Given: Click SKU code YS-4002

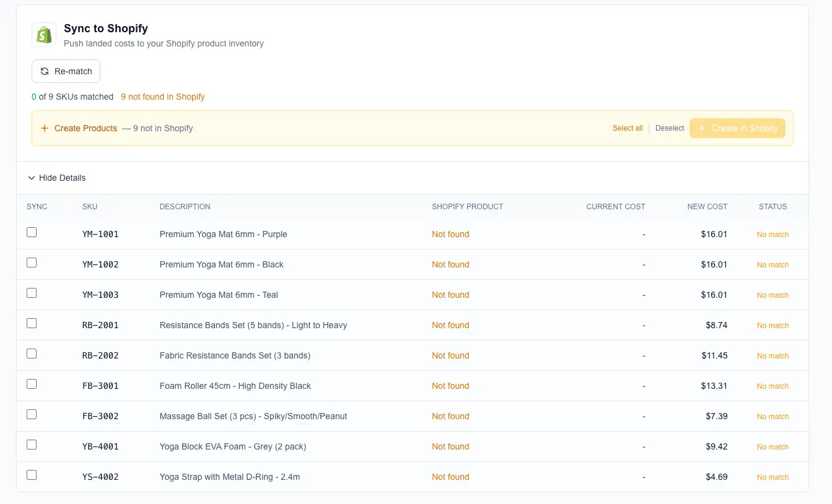Looking at the screenshot, I should (x=100, y=477).
